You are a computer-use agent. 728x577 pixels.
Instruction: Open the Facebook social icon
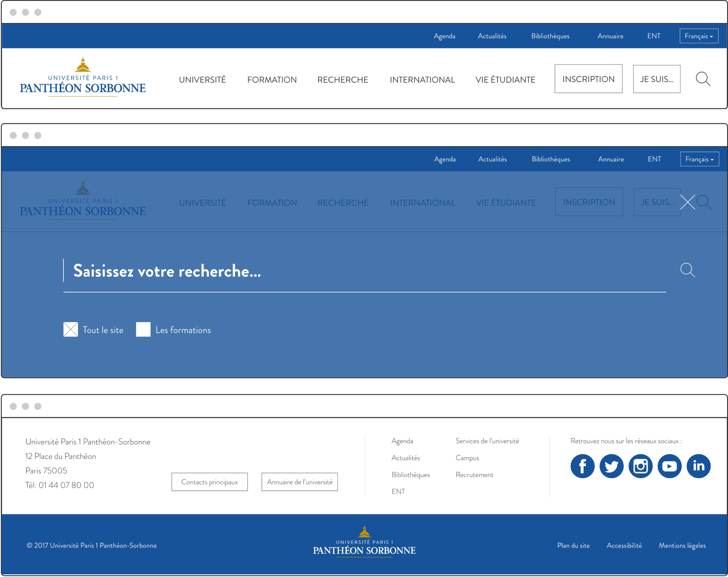(x=582, y=466)
